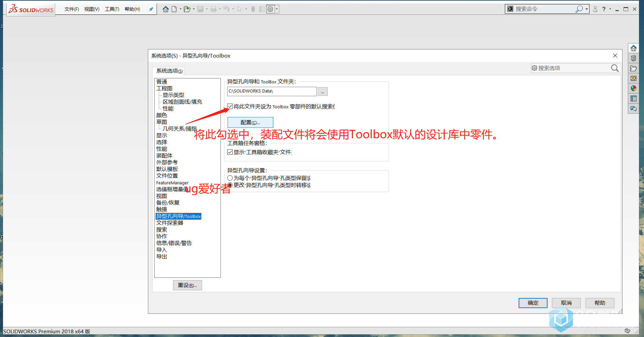Open Design Library tab in task pane
This screenshot has height=337, width=644.
pyautogui.click(x=634, y=58)
